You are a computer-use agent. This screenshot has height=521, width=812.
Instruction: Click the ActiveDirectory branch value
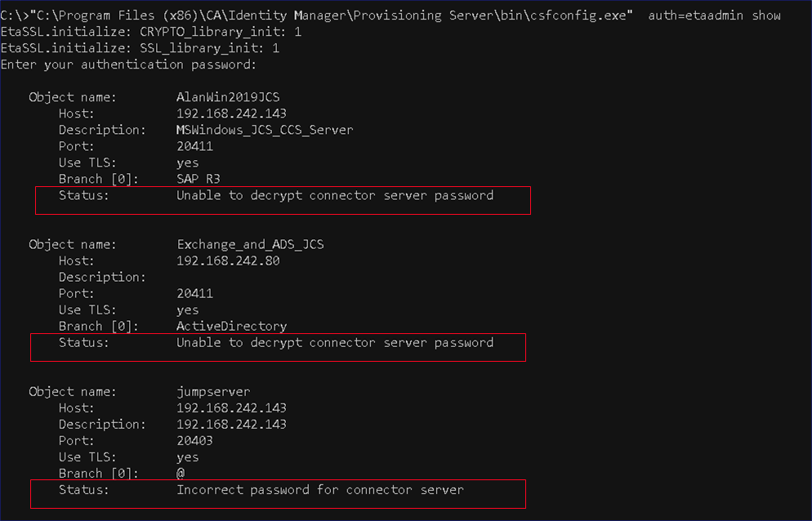click(231, 326)
